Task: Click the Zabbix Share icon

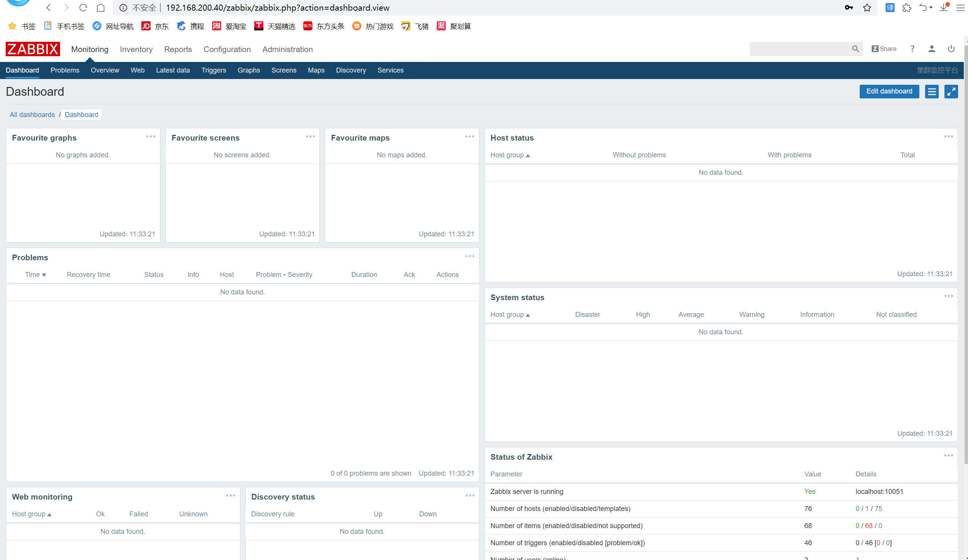Action: 884,49
